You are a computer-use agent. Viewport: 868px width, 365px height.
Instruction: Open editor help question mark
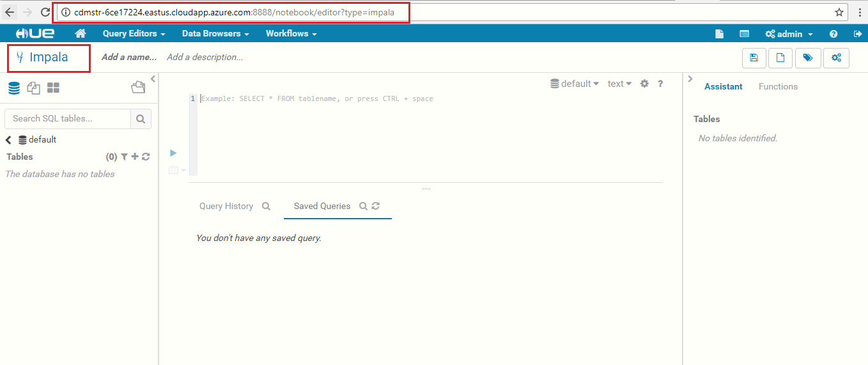660,84
